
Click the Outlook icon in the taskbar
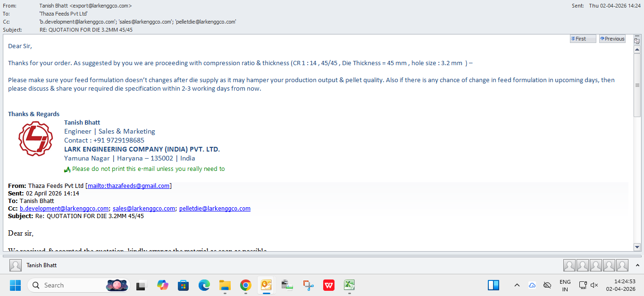(267, 285)
